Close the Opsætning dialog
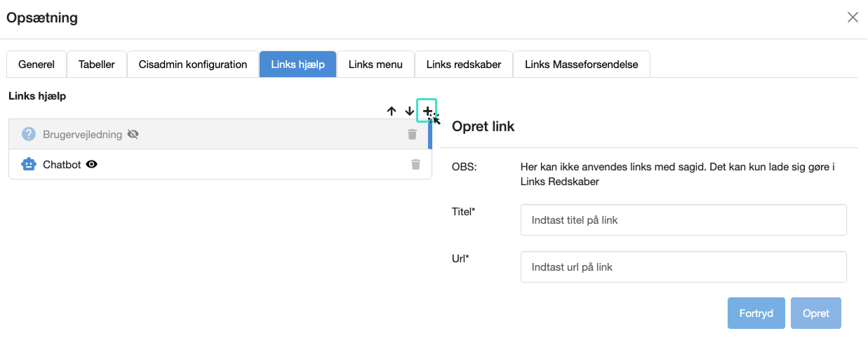The height and width of the screenshot is (338, 868). click(x=853, y=18)
